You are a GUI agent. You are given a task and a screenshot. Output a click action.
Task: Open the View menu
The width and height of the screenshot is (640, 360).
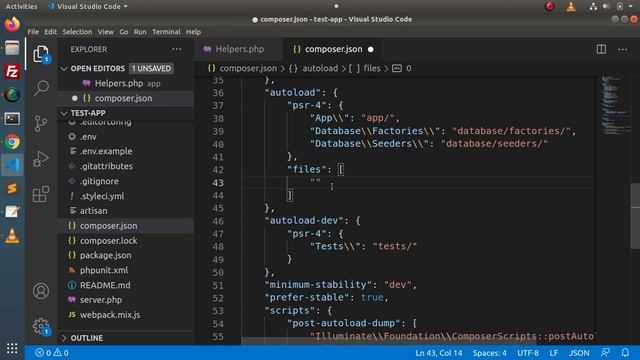(105, 32)
